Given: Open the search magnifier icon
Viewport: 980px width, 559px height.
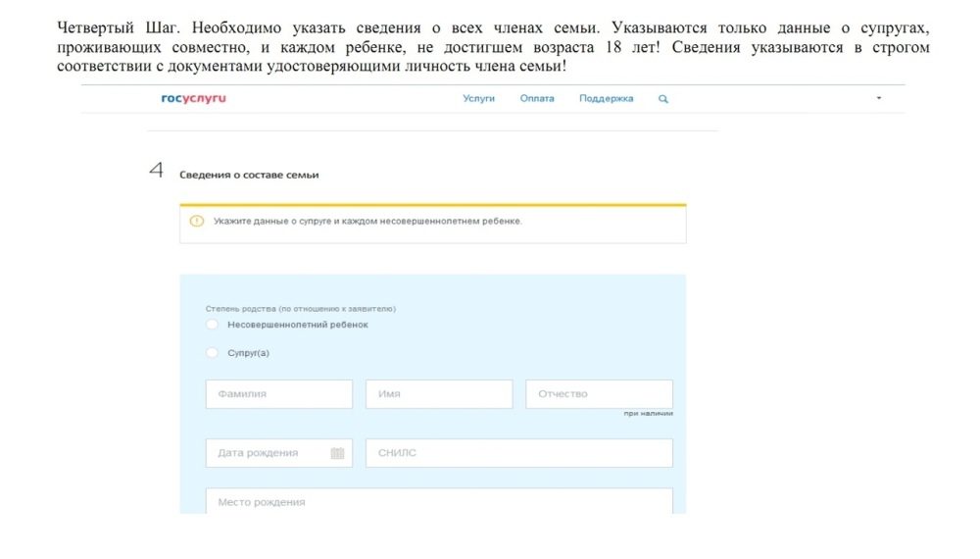Looking at the screenshot, I should [x=663, y=99].
